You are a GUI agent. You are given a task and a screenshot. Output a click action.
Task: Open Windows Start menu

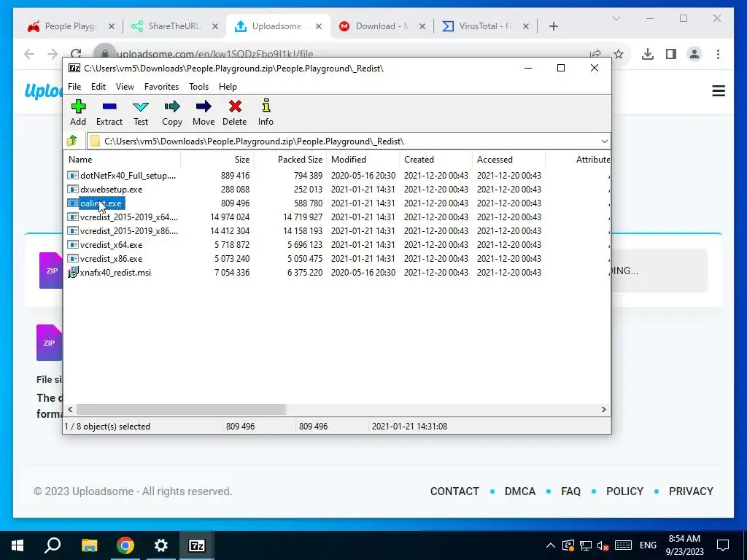click(18, 545)
